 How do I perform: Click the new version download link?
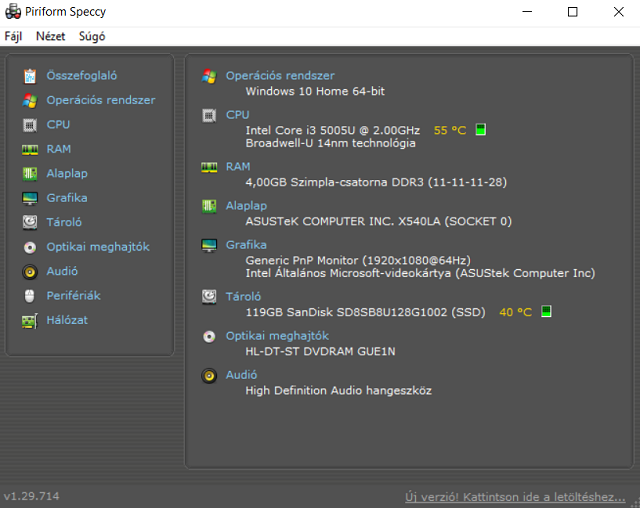515,496
